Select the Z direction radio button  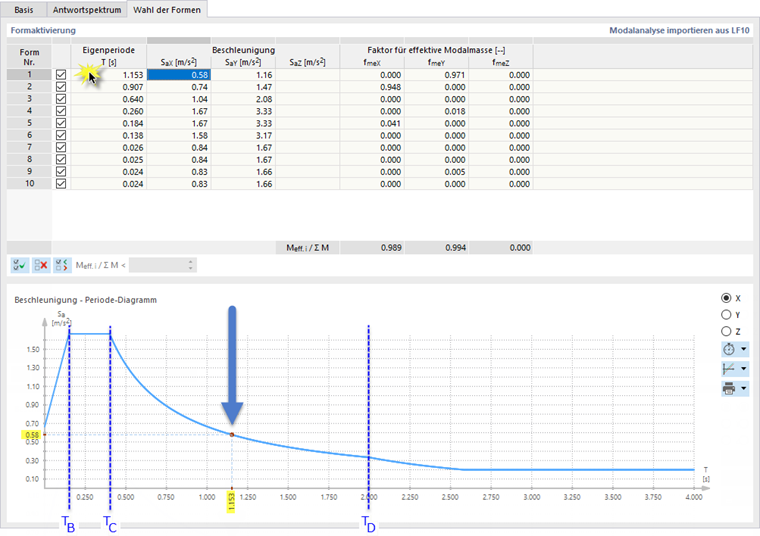click(x=726, y=331)
